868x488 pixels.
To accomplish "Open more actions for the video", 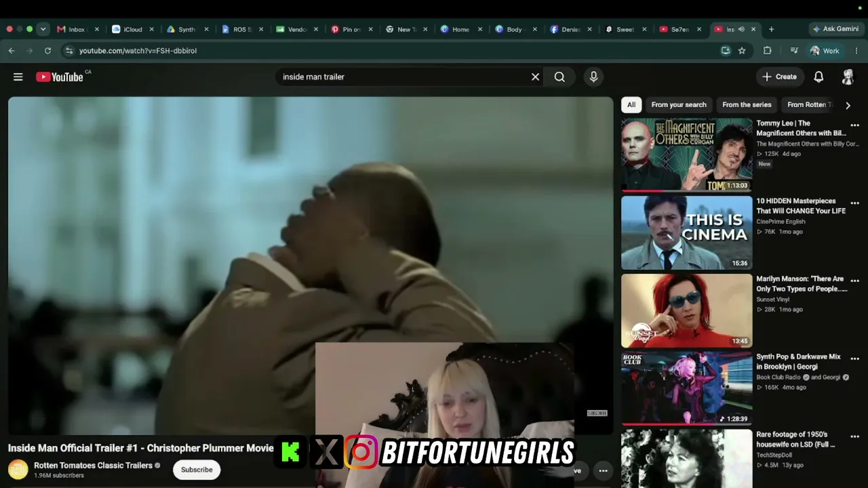I will pos(603,471).
